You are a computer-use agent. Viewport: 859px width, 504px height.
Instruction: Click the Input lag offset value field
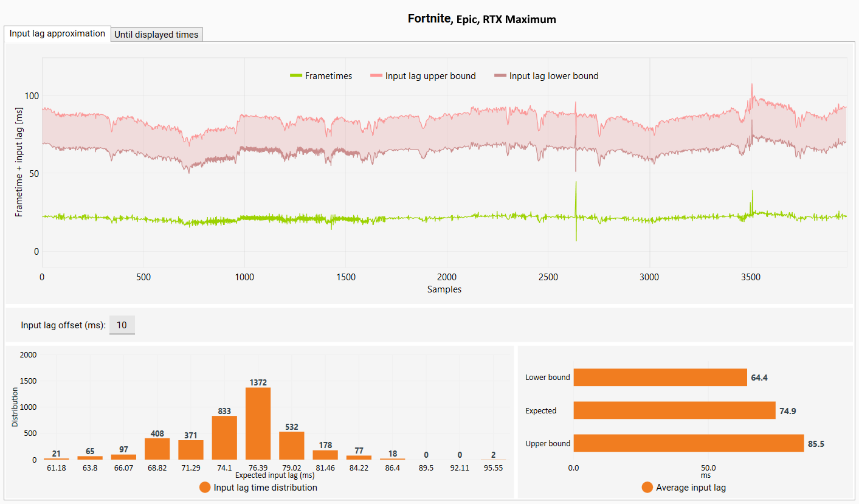(x=122, y=325)
